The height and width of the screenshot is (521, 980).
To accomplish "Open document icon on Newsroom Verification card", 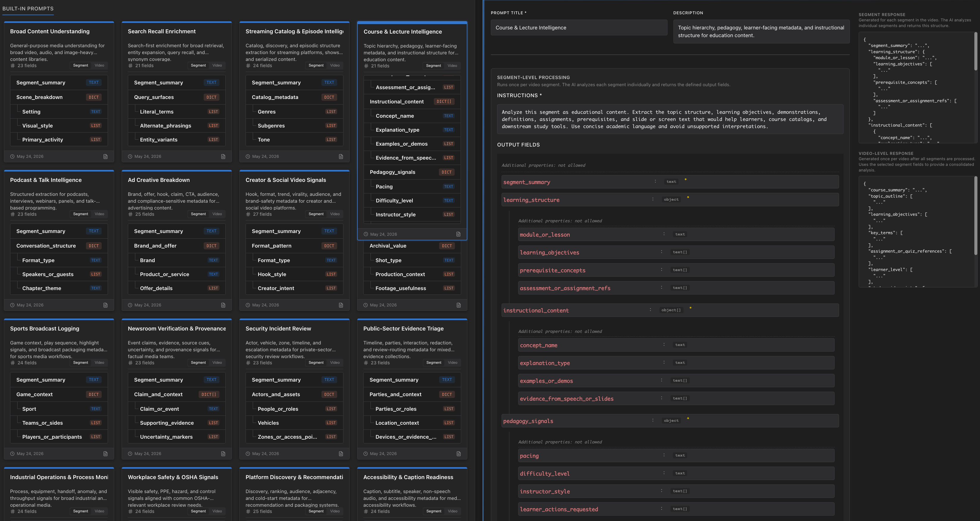I will (223, 454).
